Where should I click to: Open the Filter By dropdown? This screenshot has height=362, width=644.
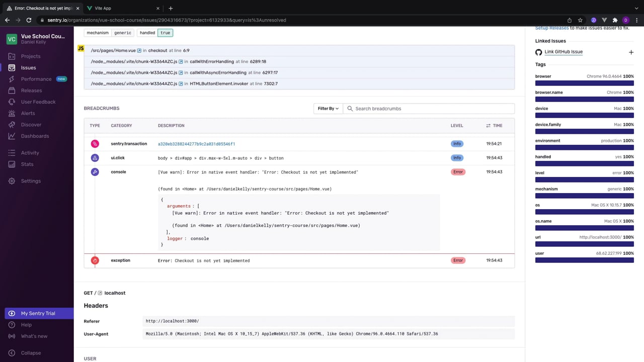(x=328, y=109)
